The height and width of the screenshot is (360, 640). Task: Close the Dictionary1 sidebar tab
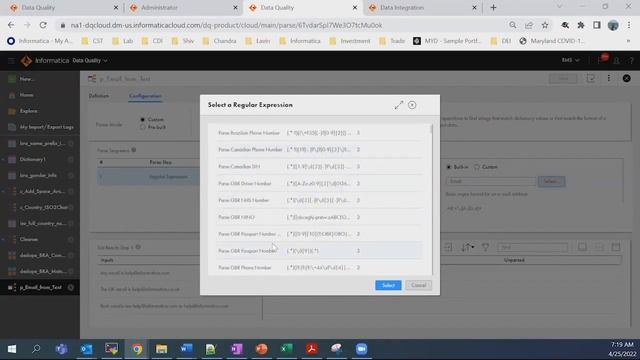click(71, 159)
